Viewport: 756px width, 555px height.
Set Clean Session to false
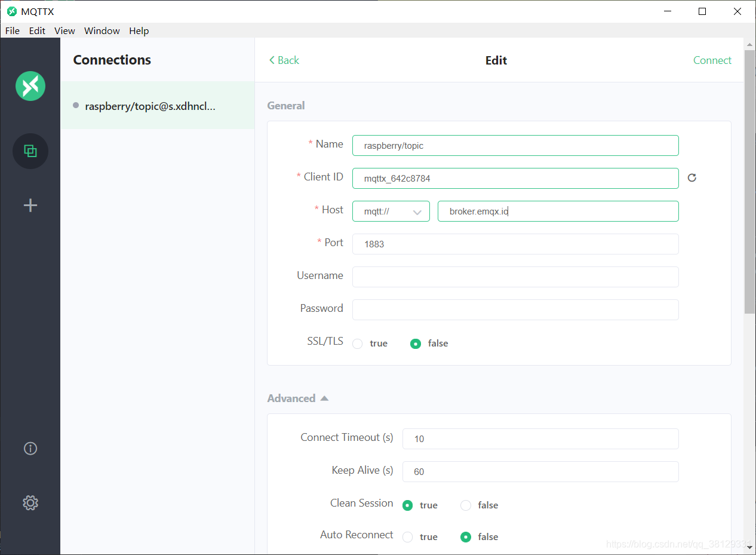pyautogui.click(x=466, y=505)
